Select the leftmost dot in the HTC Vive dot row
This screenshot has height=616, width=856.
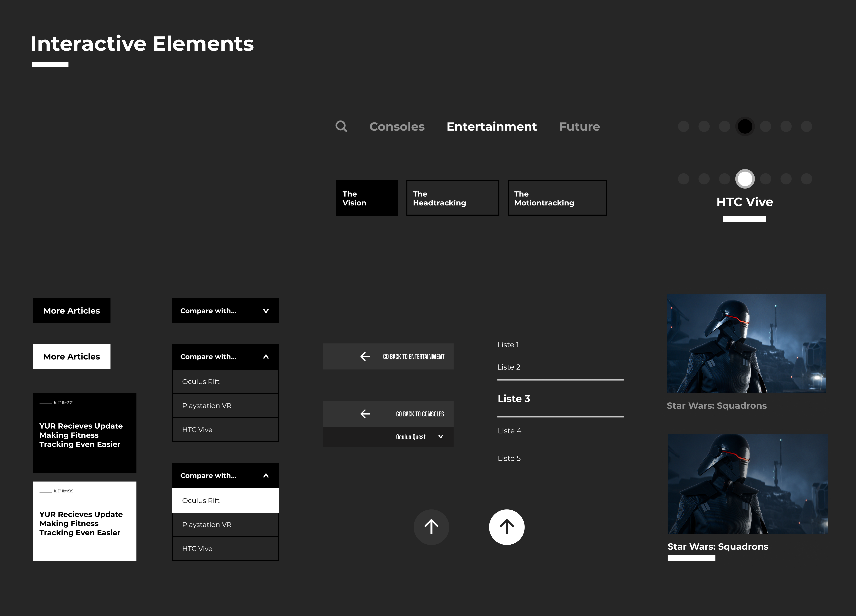click(x=684, y=179)
